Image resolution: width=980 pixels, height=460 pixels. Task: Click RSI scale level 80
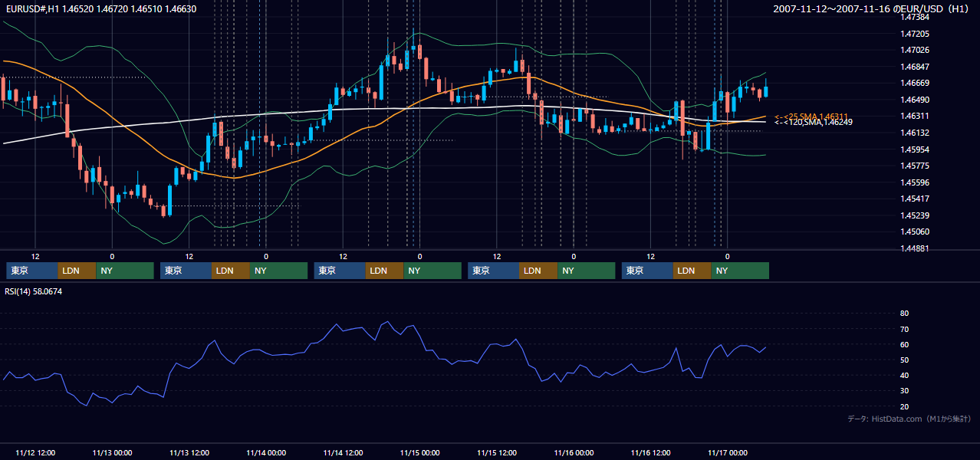pos(904,314)
